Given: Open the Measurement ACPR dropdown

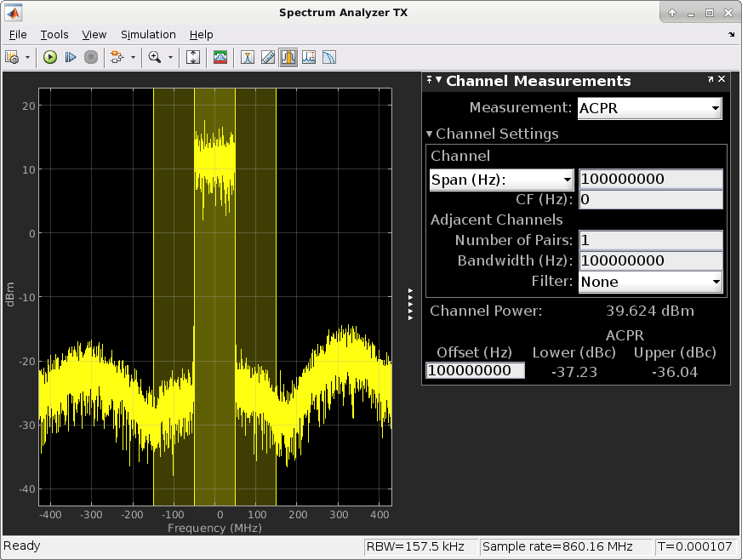Looking at the screenshot, I should (x=649, y=108).
